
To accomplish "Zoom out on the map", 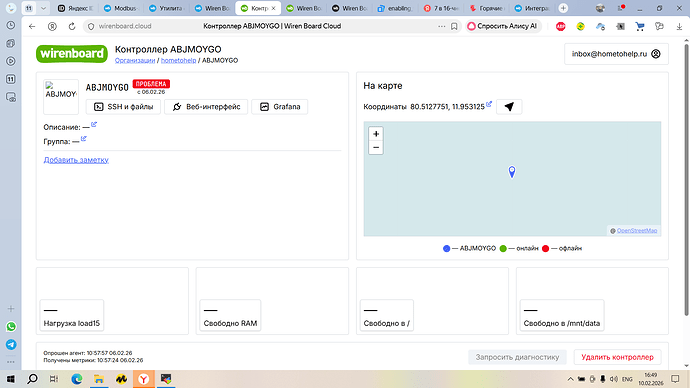I will [376, 147].
